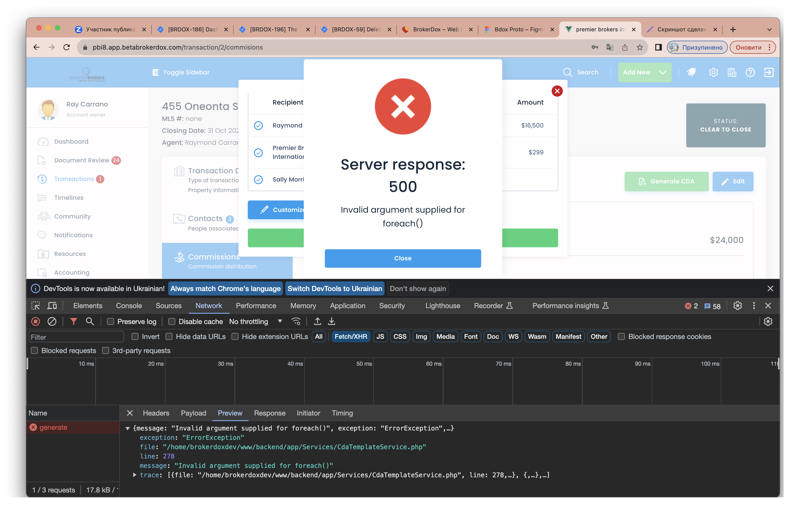Open new browser tab with plus

[733, 29]
